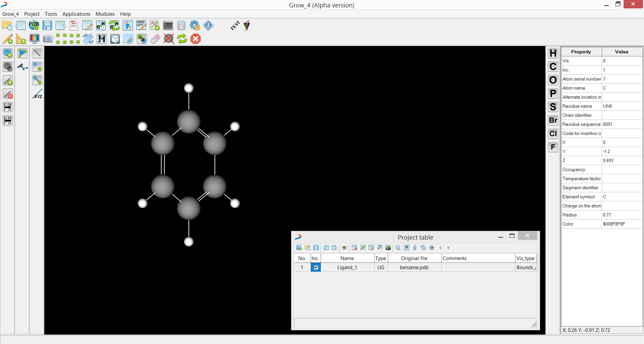Screen dimensions: 644x344
Task: Click the previous arrow in Project table toolbar
Action: point(440,248)
